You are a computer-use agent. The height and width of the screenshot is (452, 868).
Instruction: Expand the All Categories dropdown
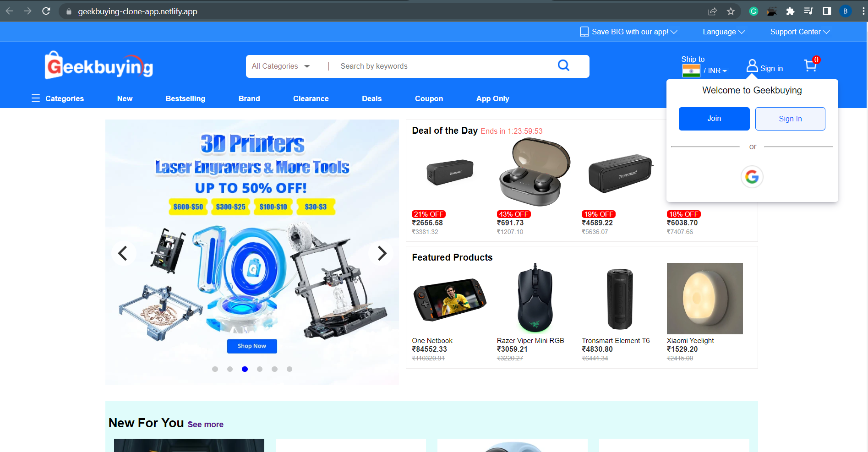point(281,66)
